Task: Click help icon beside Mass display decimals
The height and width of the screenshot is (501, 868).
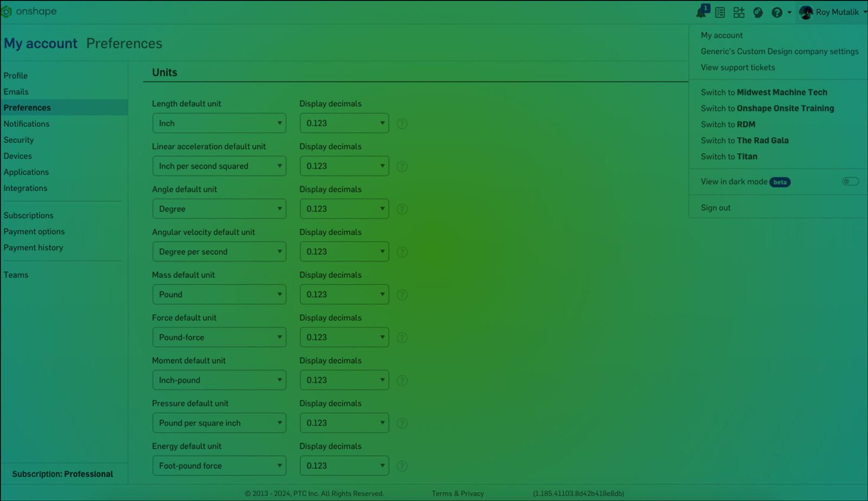Action: pyautogui.click(x=402, y=295)
